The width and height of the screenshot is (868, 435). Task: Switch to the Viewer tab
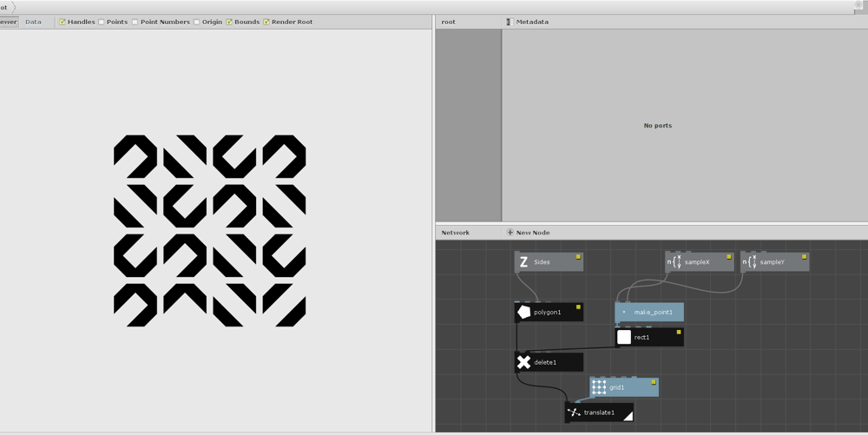click(x=9, y=22)
